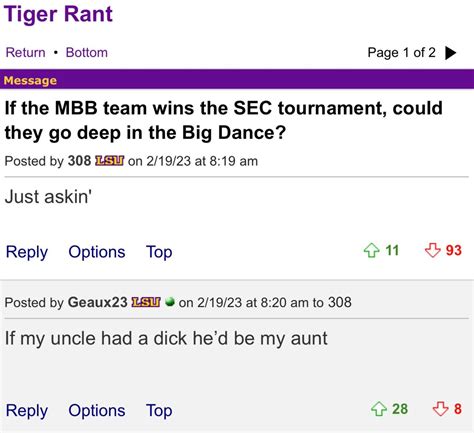Open Geaux23's user profile
This screenshot has width=474, height=433.
(x=98, y=302)
